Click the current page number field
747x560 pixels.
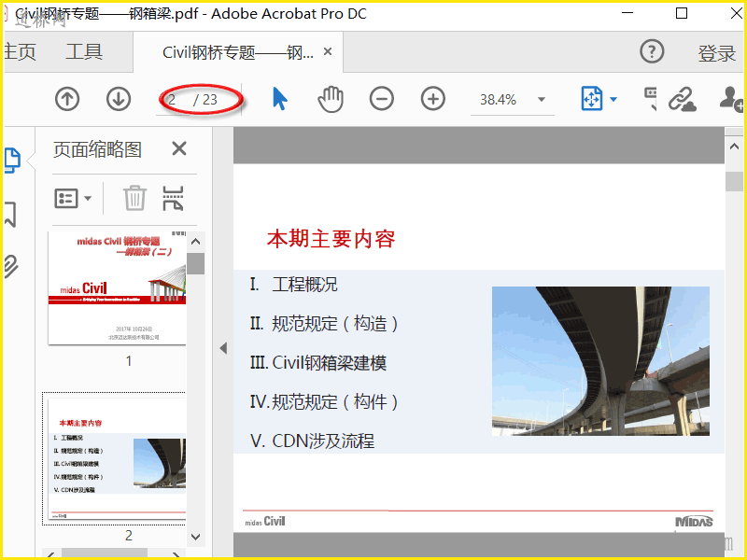[173, 100]
